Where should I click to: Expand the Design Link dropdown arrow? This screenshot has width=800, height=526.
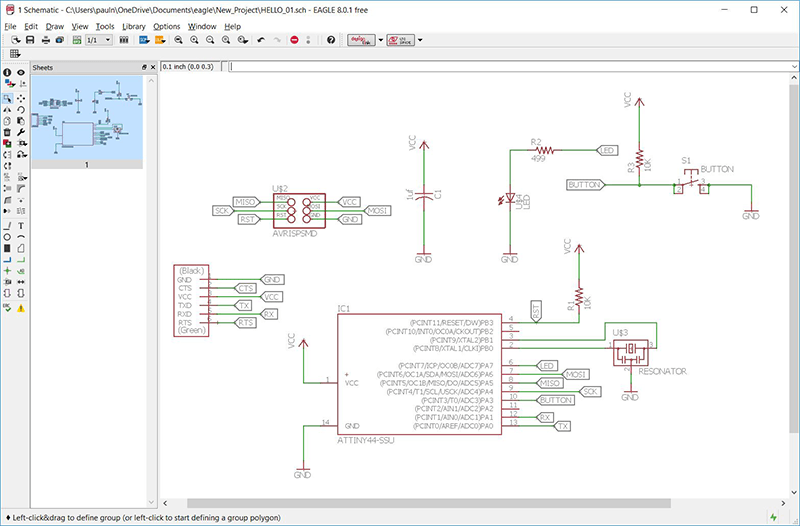381,40
